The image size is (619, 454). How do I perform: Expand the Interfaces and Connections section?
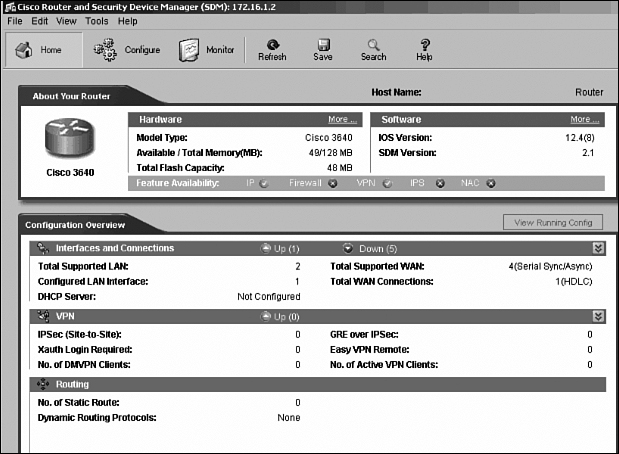point(598,248)
